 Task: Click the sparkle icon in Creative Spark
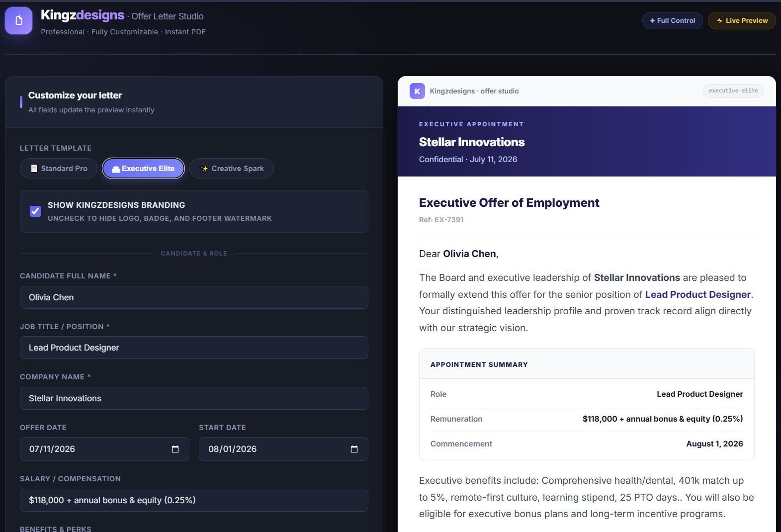coord(204,169)
